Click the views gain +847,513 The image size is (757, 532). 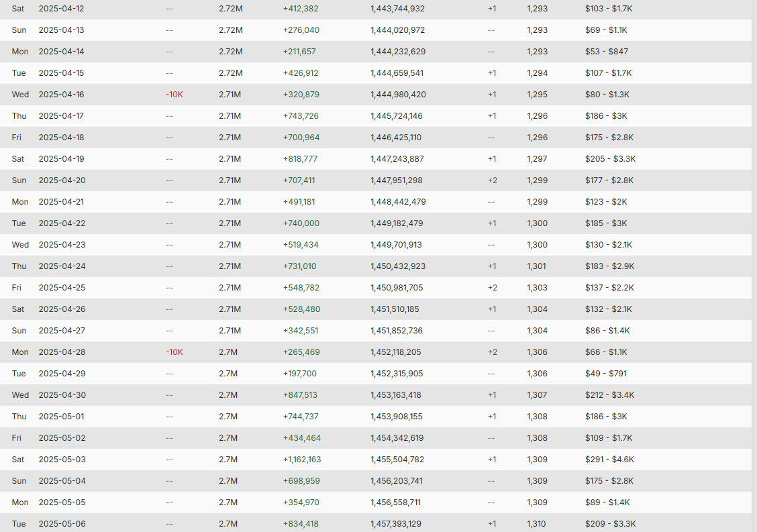300,395
